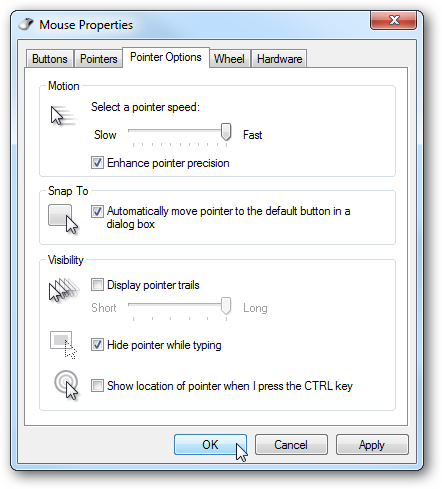
Task: Click the CTRL key pointer location icon
Action: coord(66,385)
